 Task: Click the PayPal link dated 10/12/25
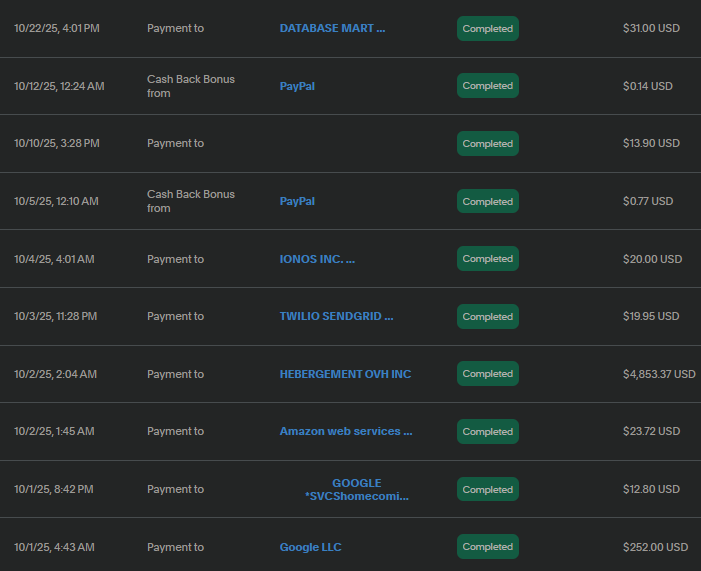(x=297, y=86)
